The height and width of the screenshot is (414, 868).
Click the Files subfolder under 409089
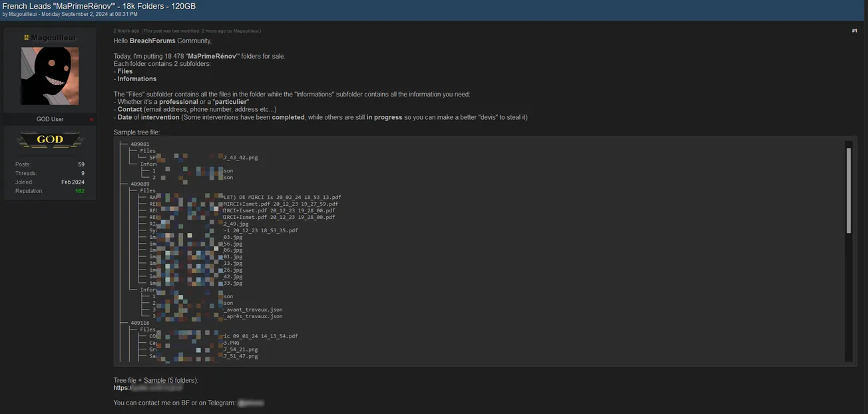tap(148, 191)
